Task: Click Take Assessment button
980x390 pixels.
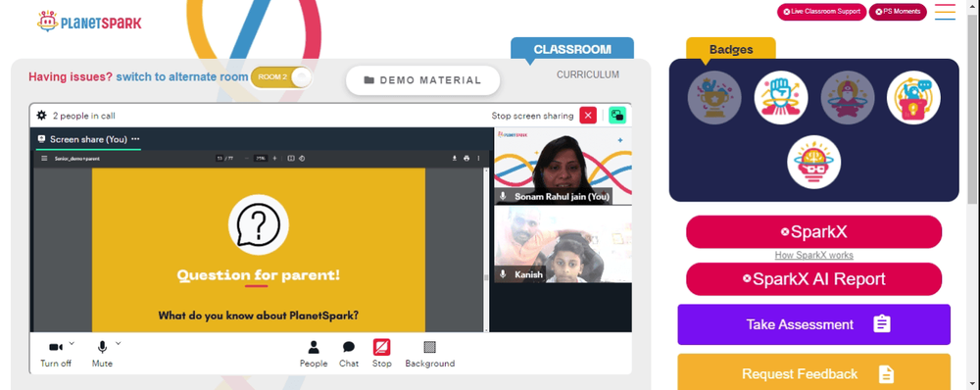Action: pyautogui.click(x=813, y=324)
